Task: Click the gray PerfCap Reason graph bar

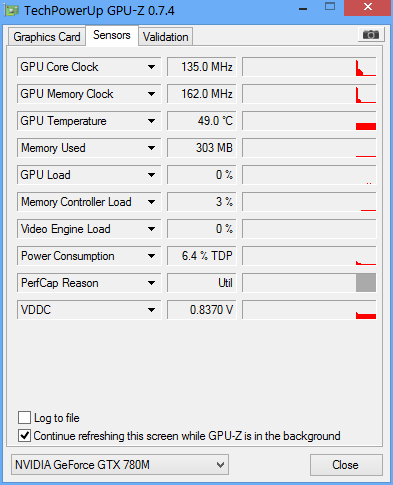Action: point(366,283)
